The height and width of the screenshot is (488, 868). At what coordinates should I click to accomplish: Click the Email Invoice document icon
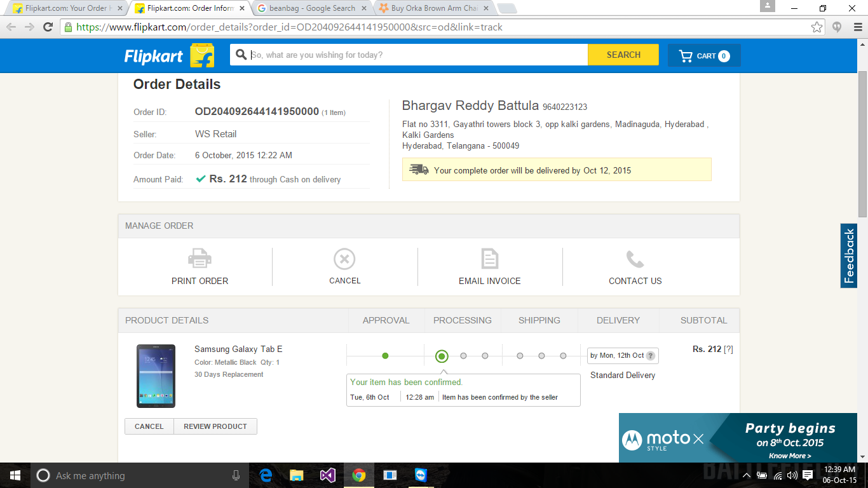(x=489, y=259)
